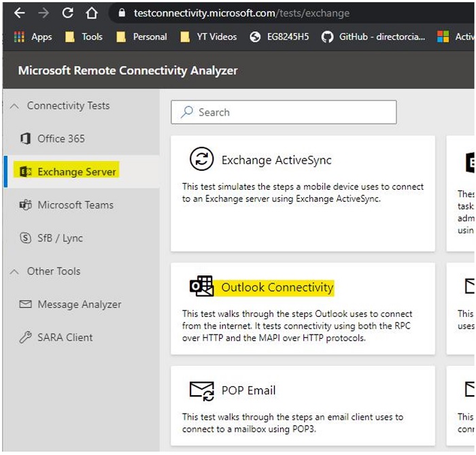The height and width of the screenshot is (455, 476).
Task: Click the Exchange ActiveSync description text
Action: point(303,192)
